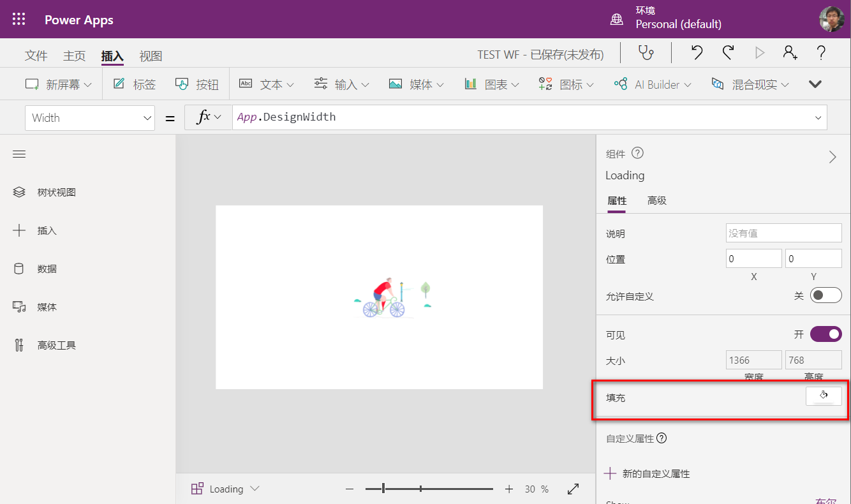Open the 视图 tab

click(x=151, y=56)
